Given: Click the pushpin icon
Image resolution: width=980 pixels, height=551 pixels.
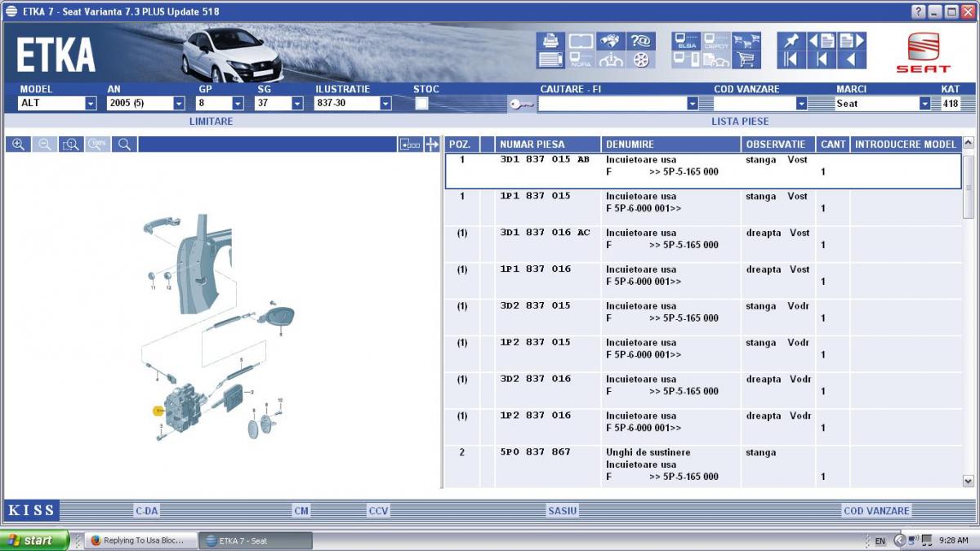Looking at the screenshot, I should point(790,41).
